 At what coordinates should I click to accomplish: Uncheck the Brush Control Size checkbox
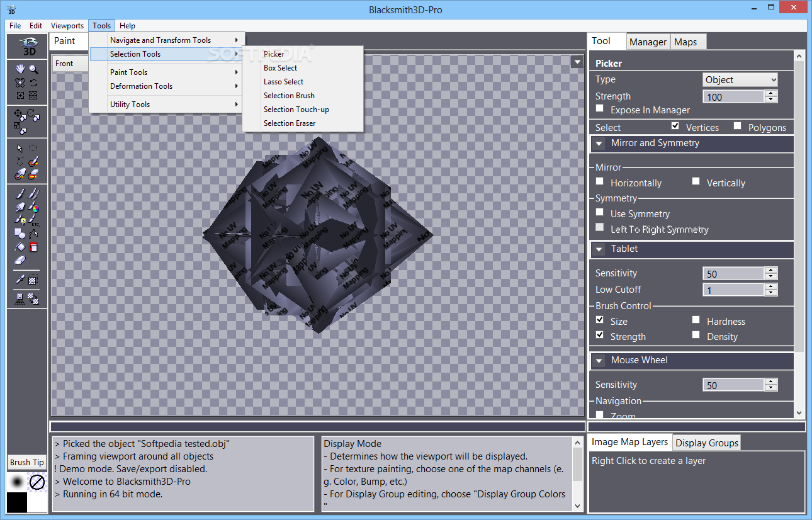point(600,320)
